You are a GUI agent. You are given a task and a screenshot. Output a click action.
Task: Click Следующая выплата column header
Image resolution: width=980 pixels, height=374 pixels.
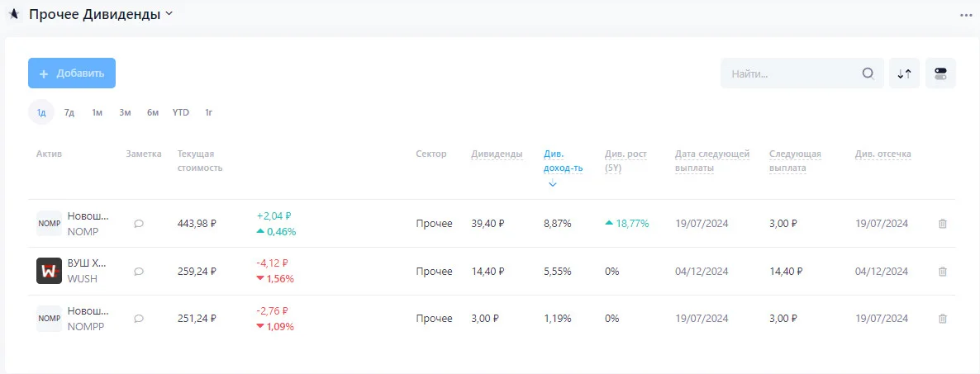coord(795,160)
